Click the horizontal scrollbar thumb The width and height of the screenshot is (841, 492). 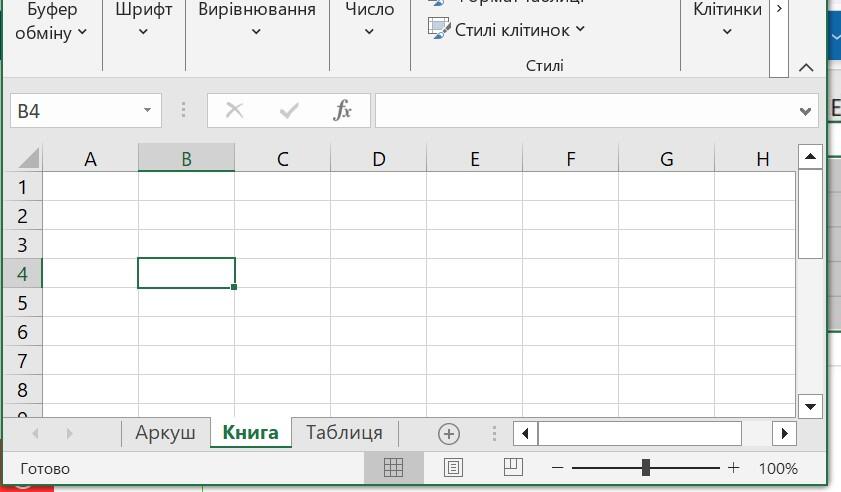(640, 434)
